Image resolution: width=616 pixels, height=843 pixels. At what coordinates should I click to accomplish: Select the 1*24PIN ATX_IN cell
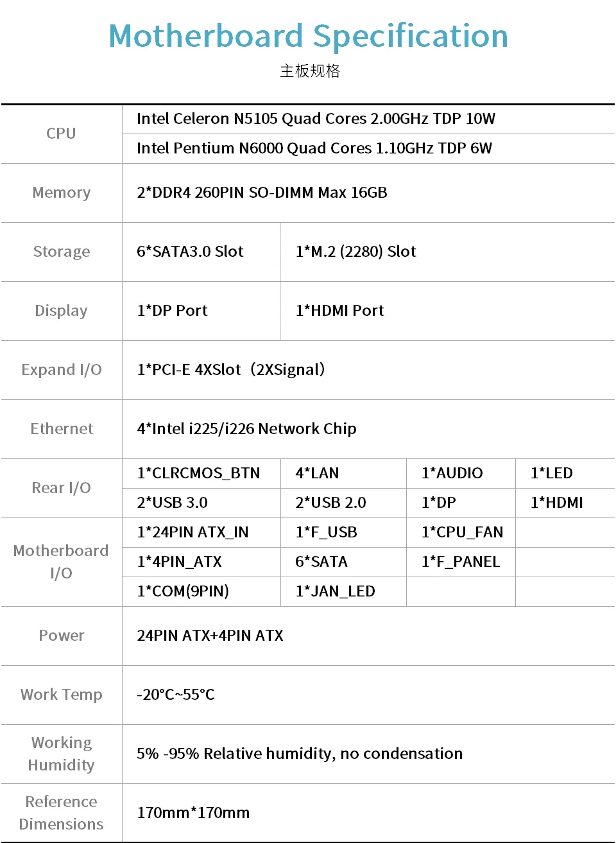[x=193, y=532]
